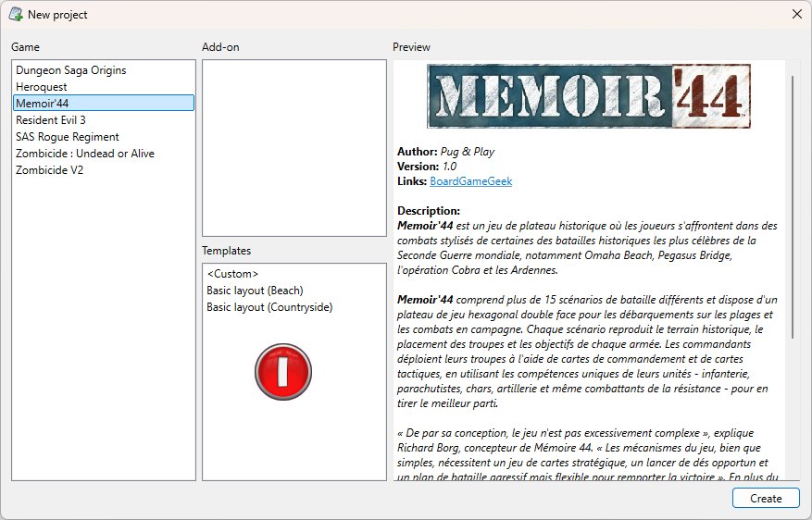The height and width of the screenshot is (520, 812).
Task: Click the Preview pane scrollbar thumb
Action: point(793,207)
